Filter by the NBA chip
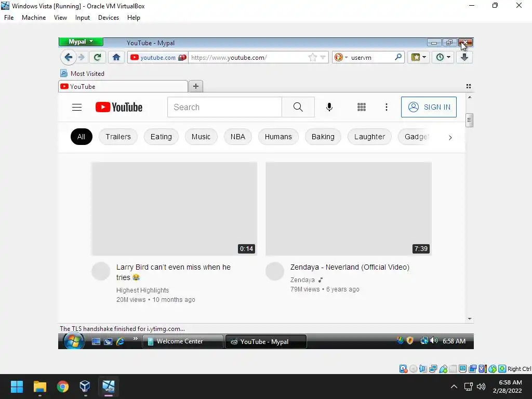532x399 pixels. tap(238, 137)
